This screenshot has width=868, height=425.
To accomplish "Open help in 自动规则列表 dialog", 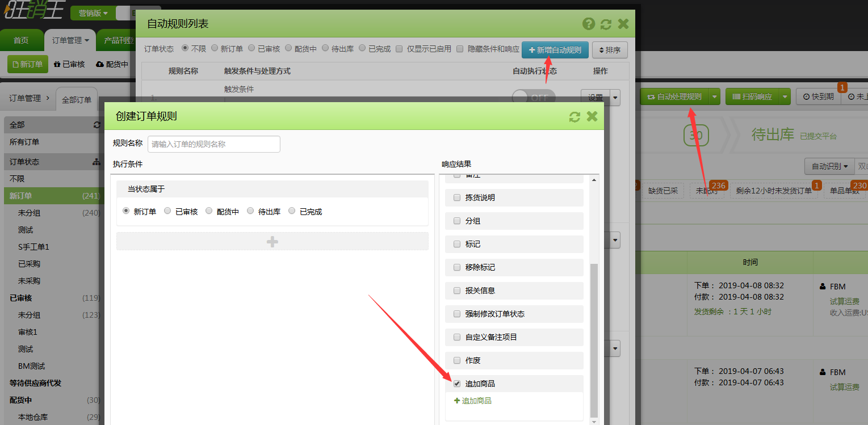I will coord(589,24).
